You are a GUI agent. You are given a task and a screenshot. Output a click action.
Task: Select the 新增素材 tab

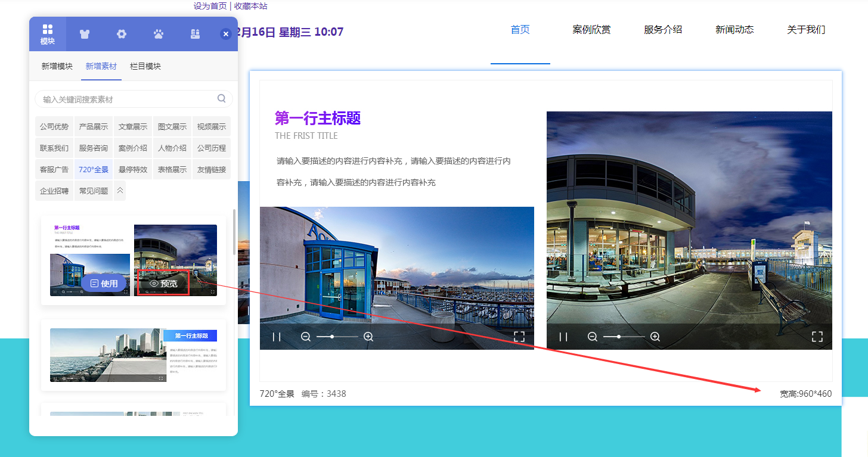101,66
